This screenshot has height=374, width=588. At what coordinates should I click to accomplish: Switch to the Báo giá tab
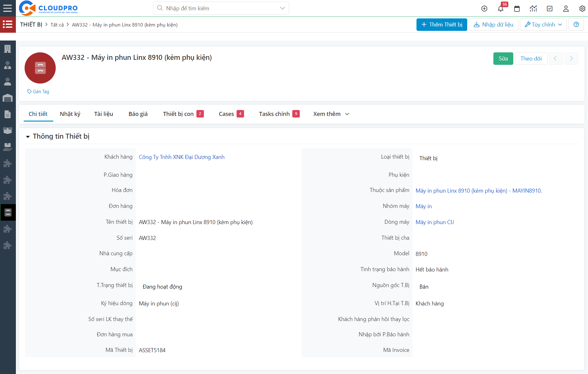point(138,114)
